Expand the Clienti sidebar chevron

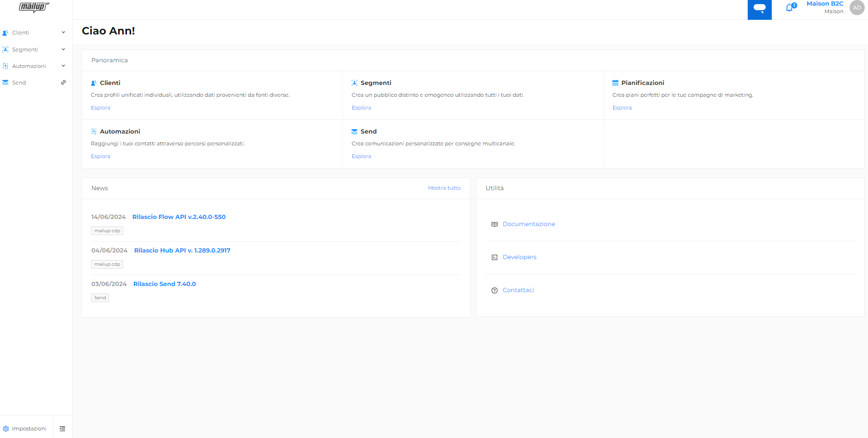click(63, 33)
